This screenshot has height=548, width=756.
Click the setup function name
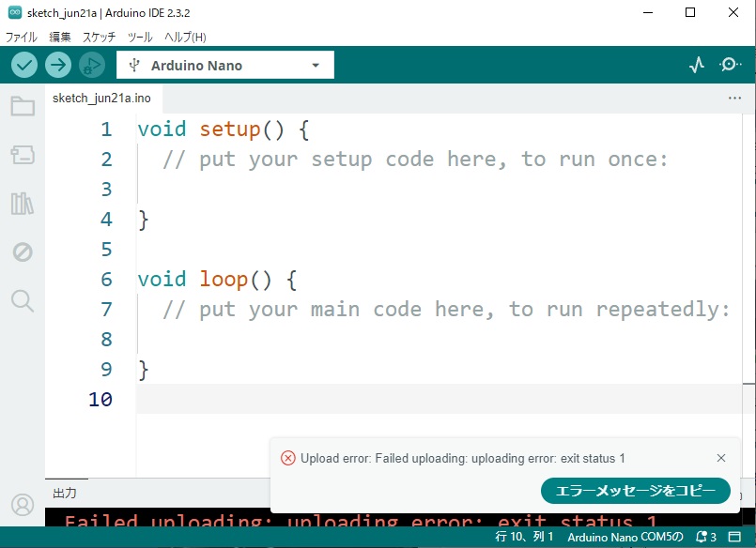coord(230,129)
